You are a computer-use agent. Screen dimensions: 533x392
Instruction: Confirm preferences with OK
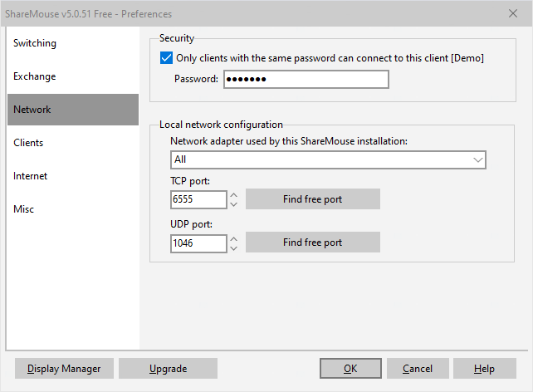pos(350,369)
